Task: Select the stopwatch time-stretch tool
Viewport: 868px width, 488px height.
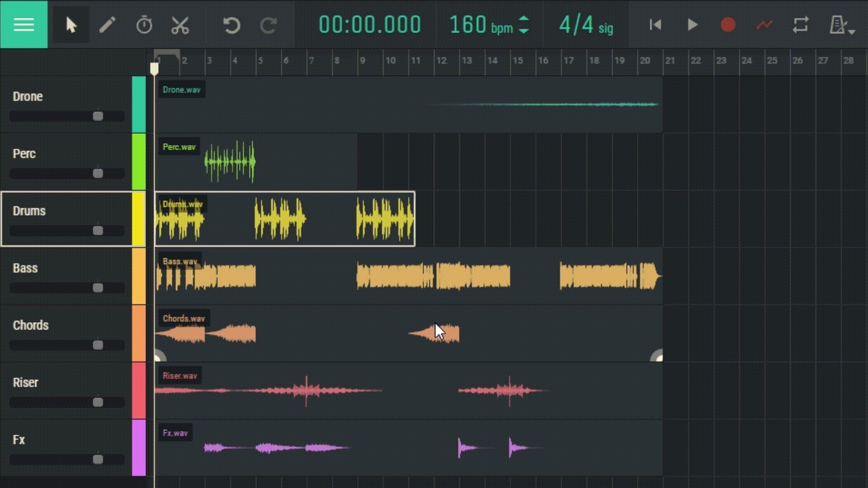Action: [x=144, y=25]
